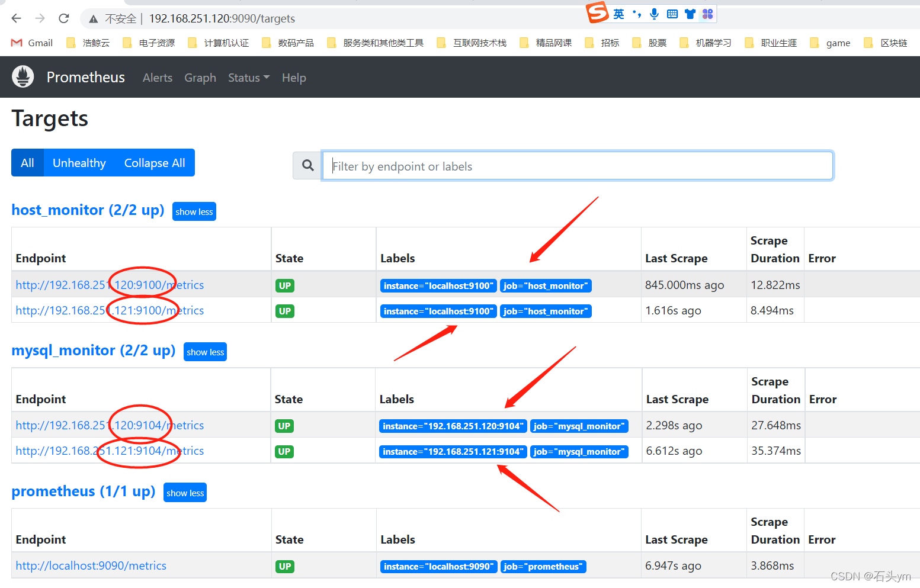Open the Status dropdown menu
Viewport: 920px width, 588px height.
click(249, 78)
